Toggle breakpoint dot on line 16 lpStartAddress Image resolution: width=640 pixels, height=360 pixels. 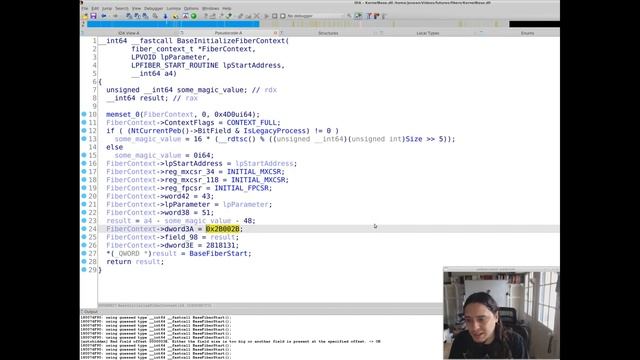tap(84, 163)
